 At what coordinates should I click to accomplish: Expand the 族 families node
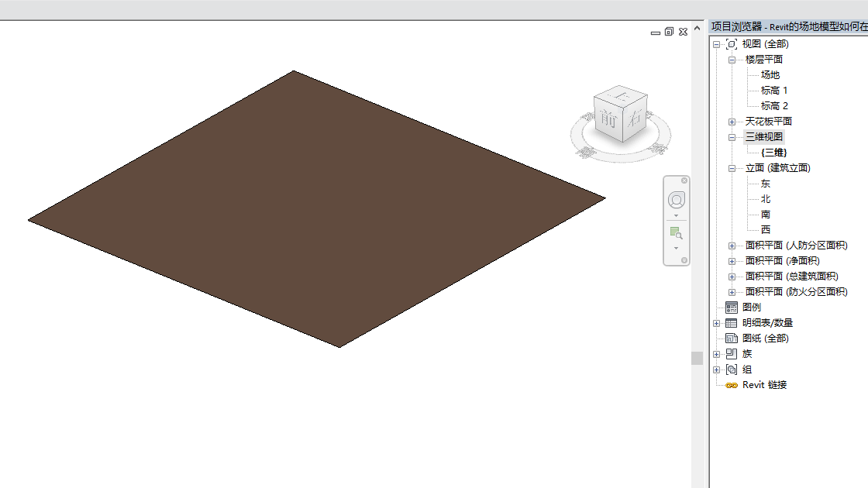point(716,354)
